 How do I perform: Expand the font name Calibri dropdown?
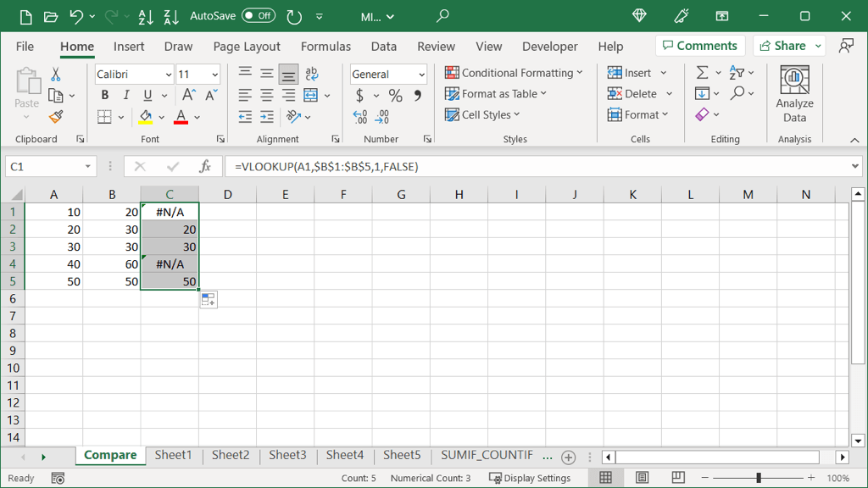[x=168, y=75]
